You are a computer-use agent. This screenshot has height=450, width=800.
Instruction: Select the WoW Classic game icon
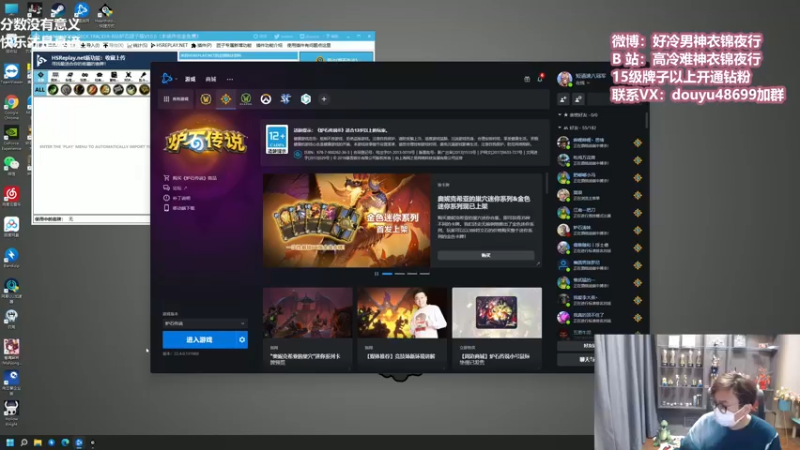click(246, 99)
